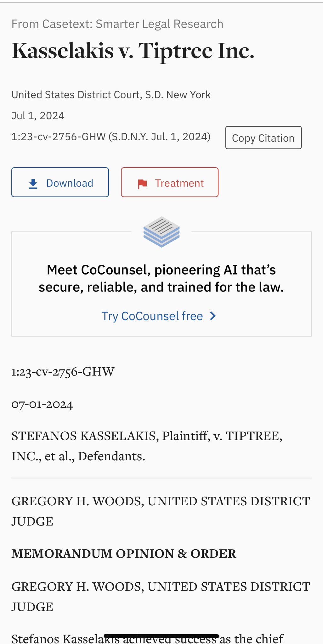Click the red Treatment flag icon
The height and width of the screenshot is (644, 323).
(x=142, y=184)
